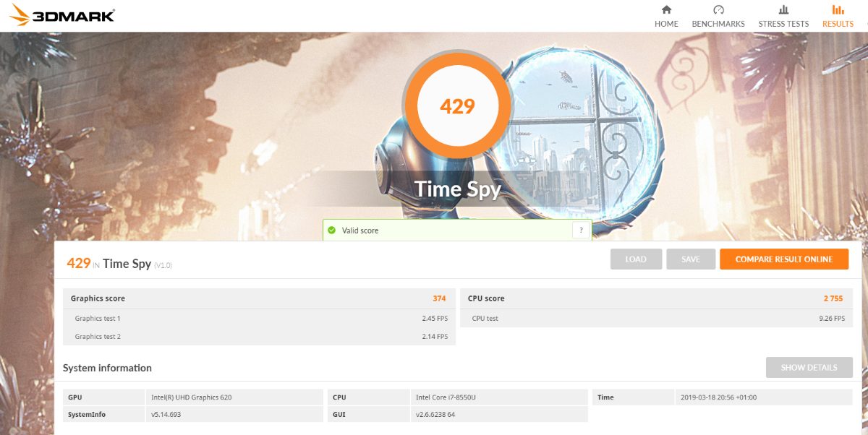Open the Stress Tests bar chart icon
868x435 pixels.
pos(783,10)
